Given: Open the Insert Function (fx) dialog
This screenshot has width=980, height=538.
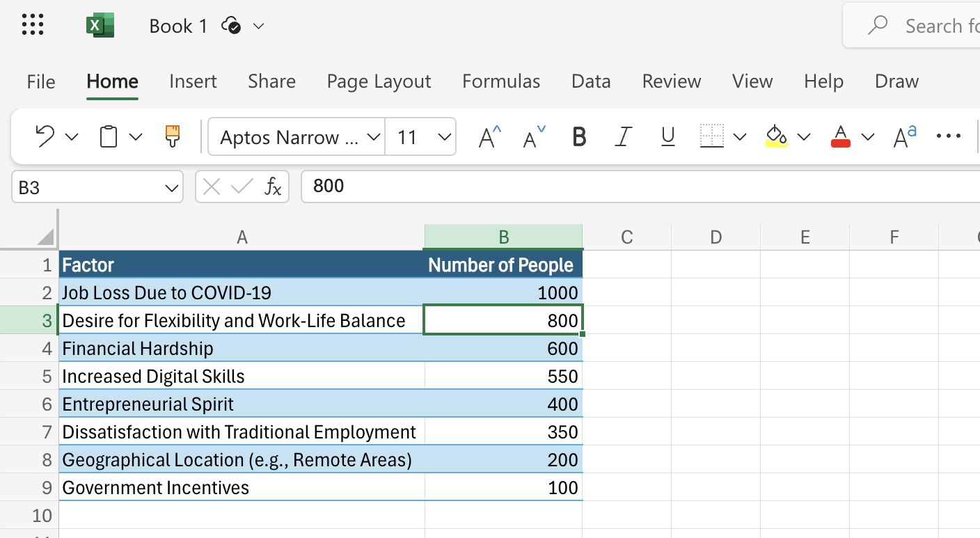Looking at the screenshot, I should [x=275, y=186].
